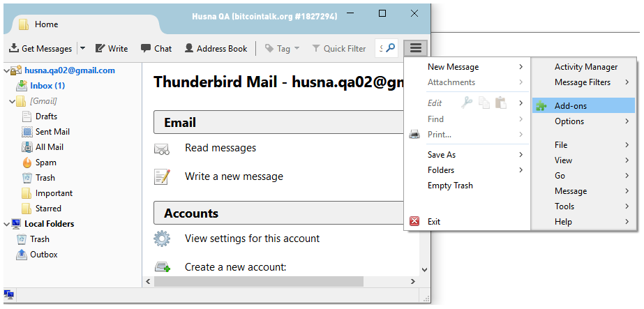Select Local Folders

(49, 224)
